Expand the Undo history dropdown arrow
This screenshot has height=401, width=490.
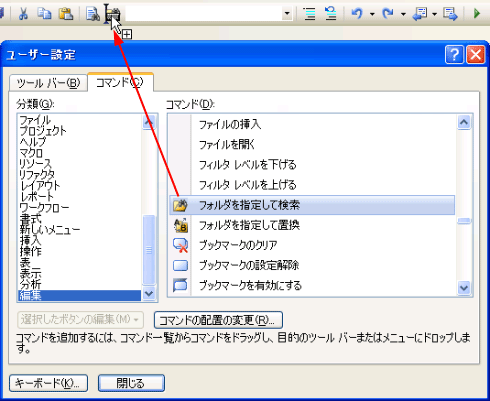click(x=372, y=14)
